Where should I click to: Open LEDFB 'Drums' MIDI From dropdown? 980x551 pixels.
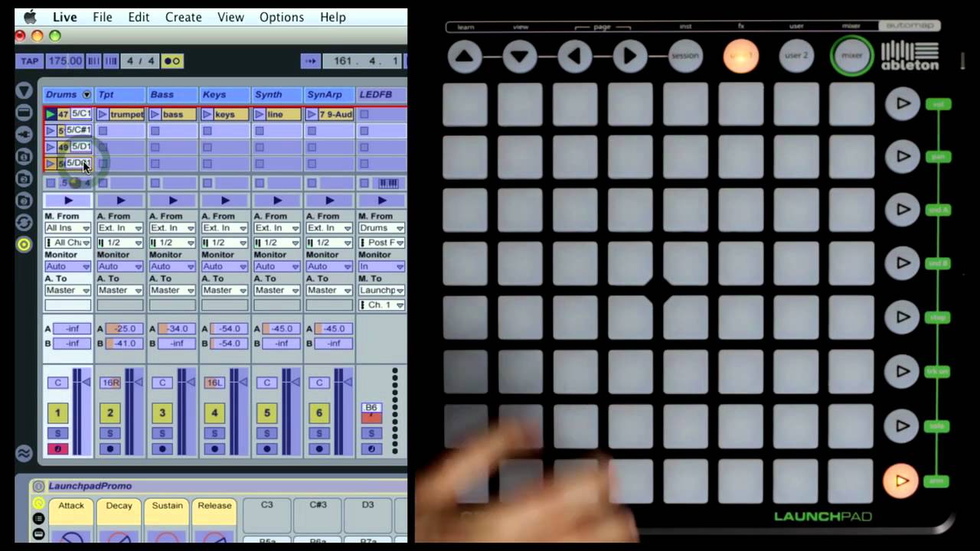point(381,228)
